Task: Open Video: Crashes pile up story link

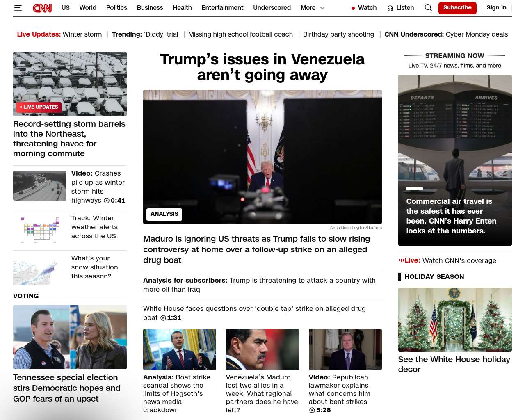Action: (x=98, y=187)
